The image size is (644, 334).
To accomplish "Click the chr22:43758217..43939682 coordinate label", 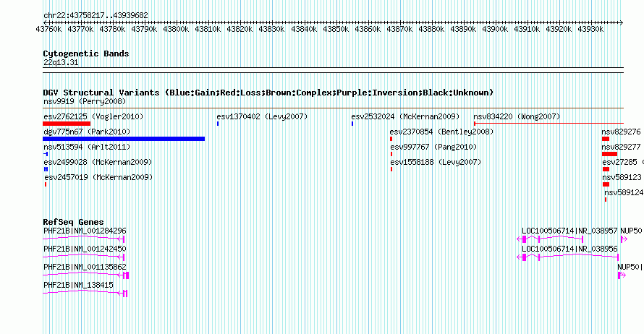I will (96, 15).
